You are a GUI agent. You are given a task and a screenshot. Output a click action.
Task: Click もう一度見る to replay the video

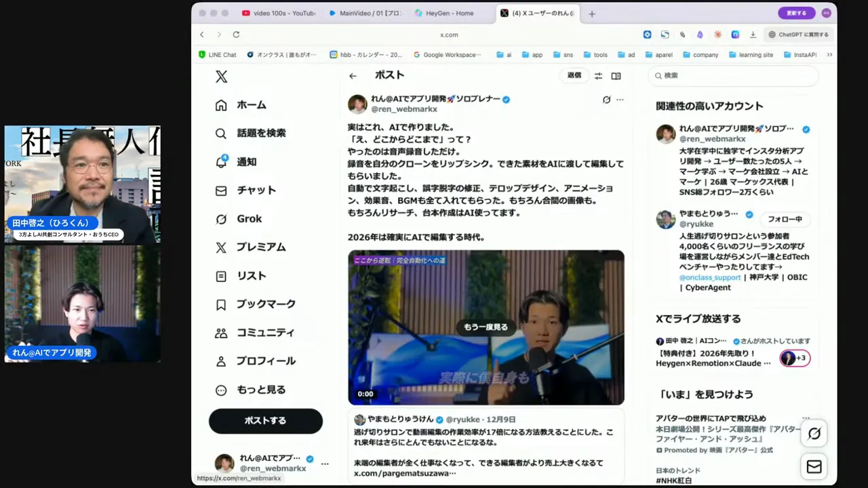pos(486,327)
